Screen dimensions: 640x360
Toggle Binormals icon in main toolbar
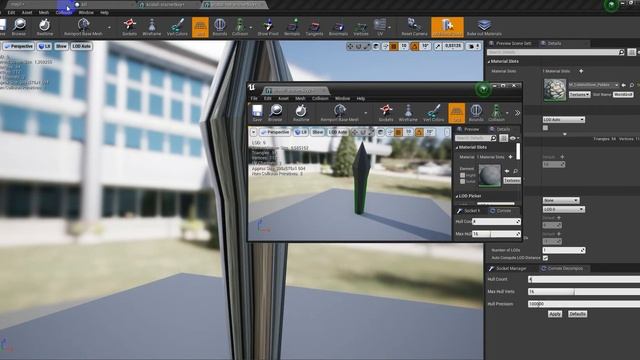(338, 27)
